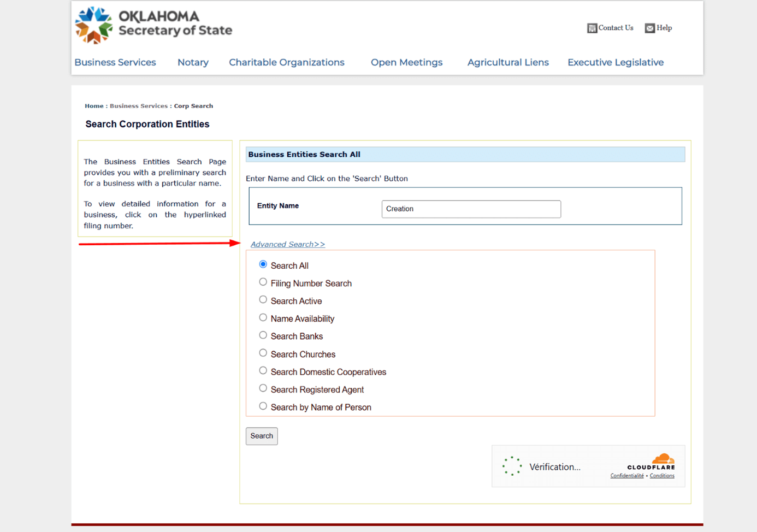Select the Search All radio button
The image size is (757, 532).
click(x=263, y=264)
